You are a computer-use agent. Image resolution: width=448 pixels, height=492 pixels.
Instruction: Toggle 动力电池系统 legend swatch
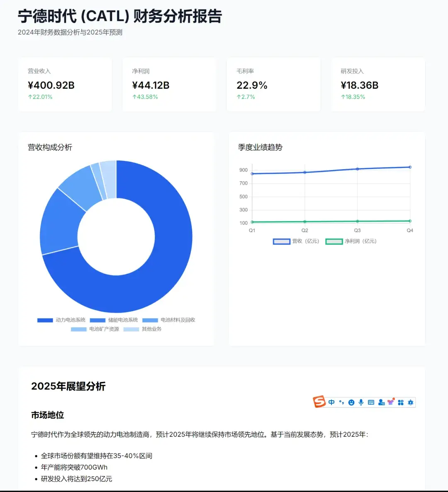tap(45, 320)
